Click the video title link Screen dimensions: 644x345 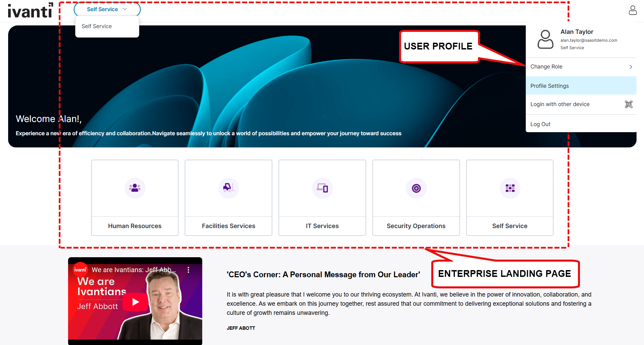point(133,270)
